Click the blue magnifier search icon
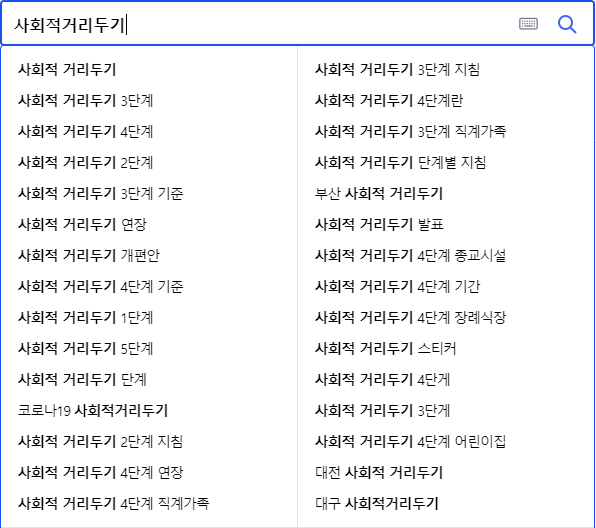Screen dimensions: 596x528 click(x=567, y=24)
